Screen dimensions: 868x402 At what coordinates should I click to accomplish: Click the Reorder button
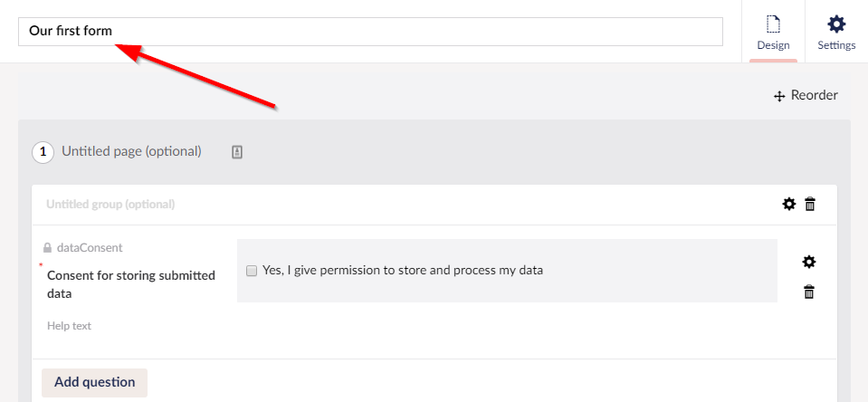pyautogui.click(x=806, y=95)
